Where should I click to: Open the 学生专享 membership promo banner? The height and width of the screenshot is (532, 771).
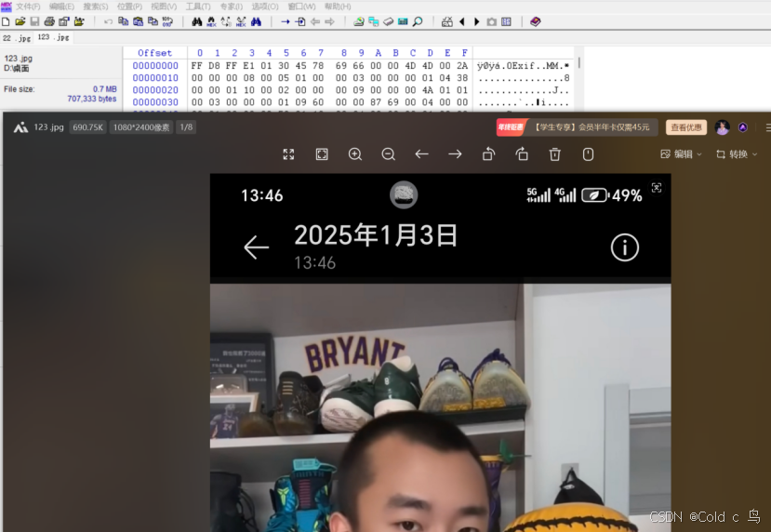click(x=577, y=127)
